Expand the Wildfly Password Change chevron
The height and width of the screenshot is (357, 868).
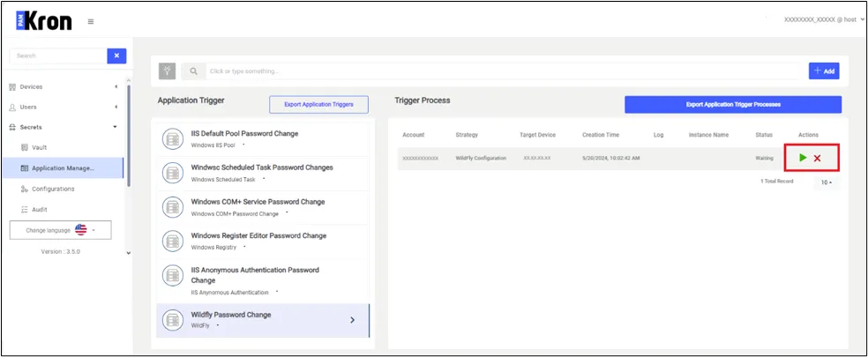click(x=353, y=320)
